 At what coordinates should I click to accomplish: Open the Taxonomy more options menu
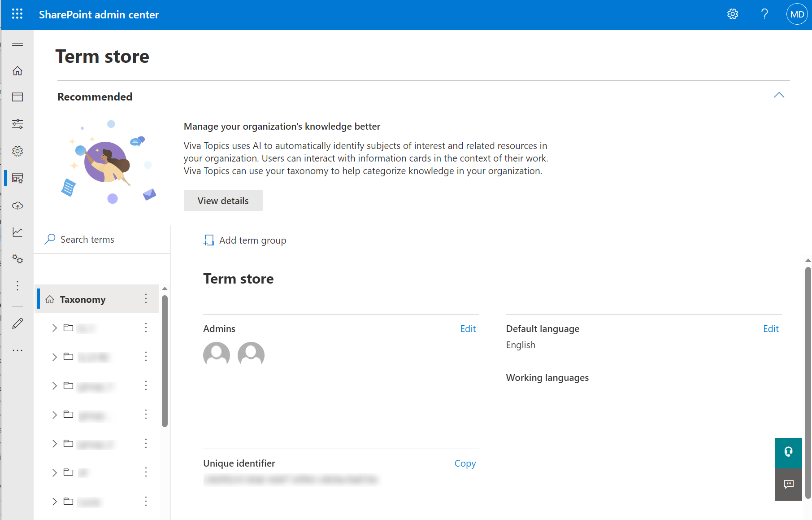(x=146, y=299)
